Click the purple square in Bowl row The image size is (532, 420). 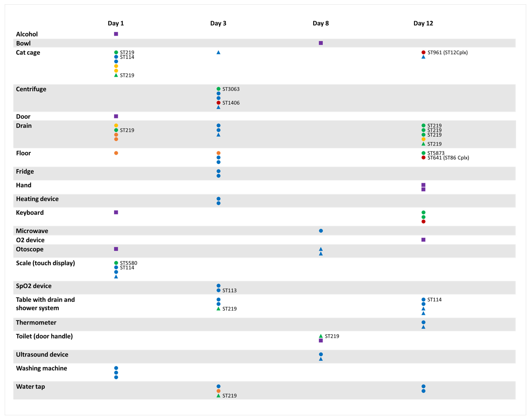click(x=321, y=43)
